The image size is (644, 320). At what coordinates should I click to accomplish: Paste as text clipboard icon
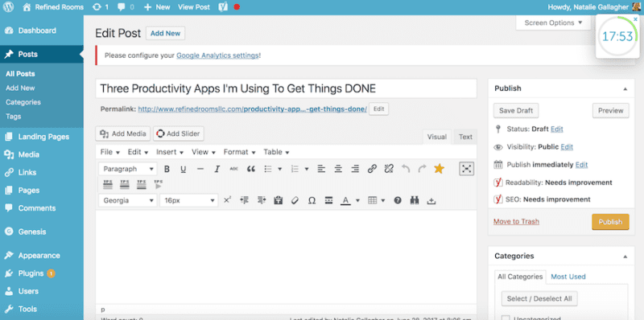tap(279, 200)
